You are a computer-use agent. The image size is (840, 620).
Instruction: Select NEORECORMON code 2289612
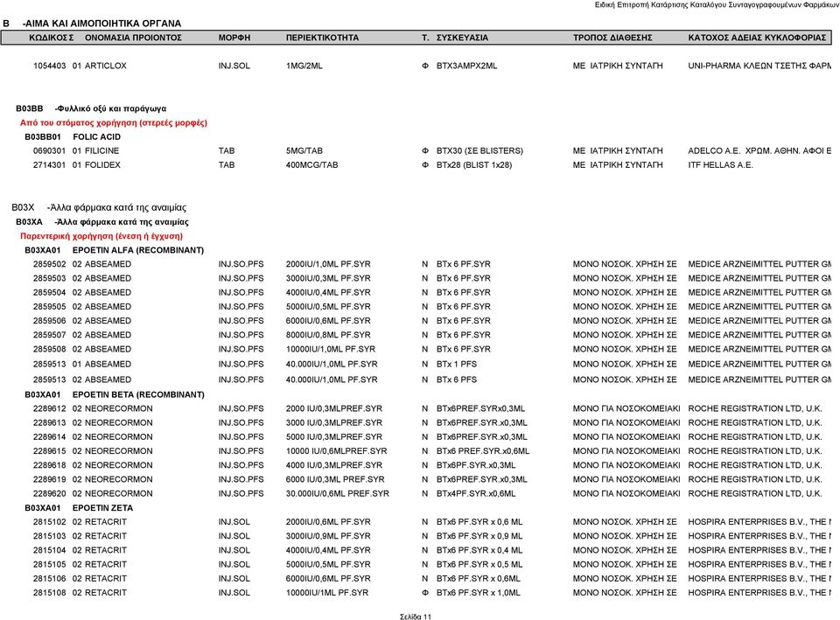pos(49,408)
